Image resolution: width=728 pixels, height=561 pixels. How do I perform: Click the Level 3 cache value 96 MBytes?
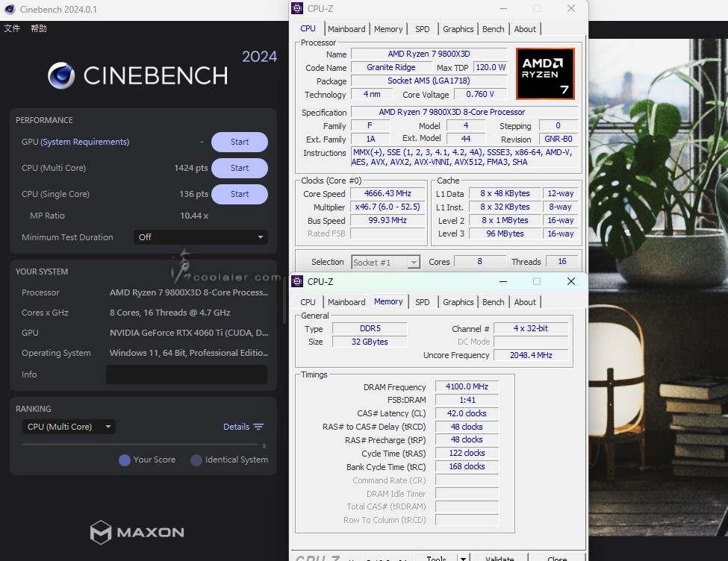(x=505, y=234)
